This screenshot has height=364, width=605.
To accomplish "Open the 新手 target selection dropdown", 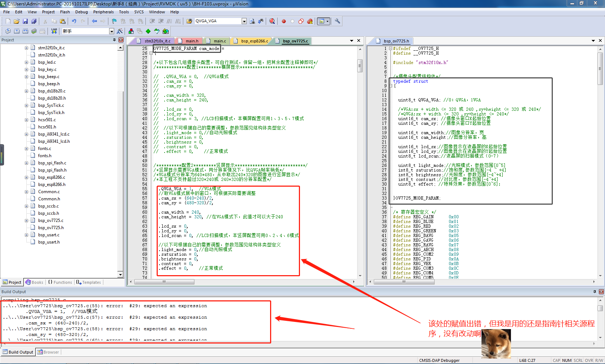I will click(112, 31).
